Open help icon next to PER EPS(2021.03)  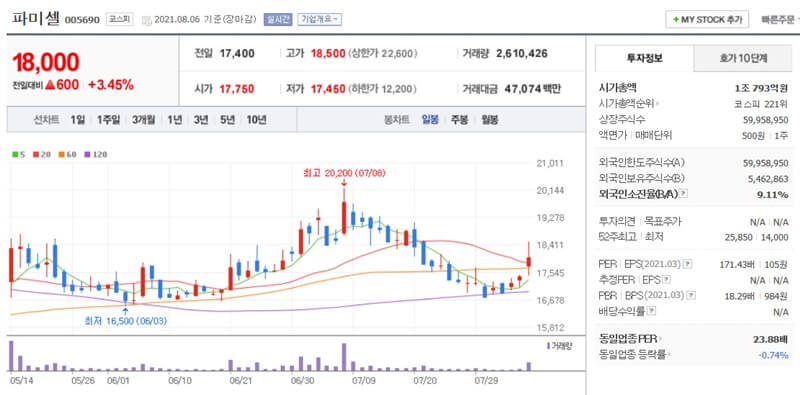coord(688,264)
